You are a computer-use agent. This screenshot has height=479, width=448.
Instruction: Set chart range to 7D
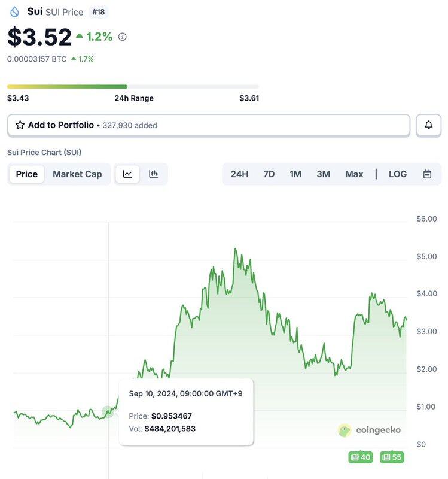(269, 174)
